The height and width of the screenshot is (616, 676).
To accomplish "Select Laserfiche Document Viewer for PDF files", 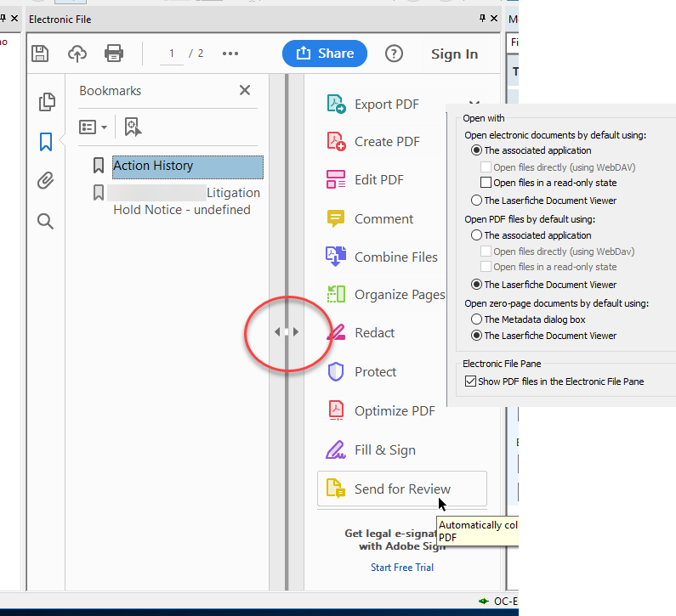I will point(476,285).
